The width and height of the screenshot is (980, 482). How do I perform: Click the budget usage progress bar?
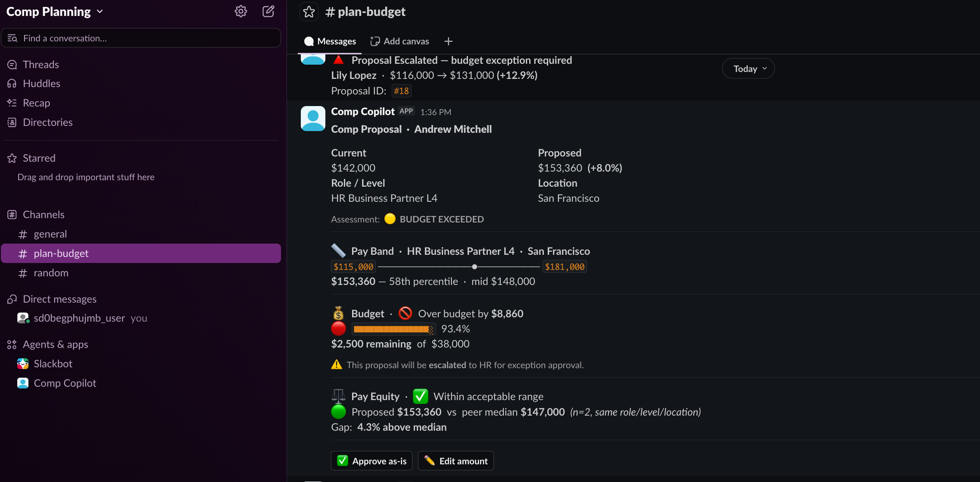tap(394, 329)
